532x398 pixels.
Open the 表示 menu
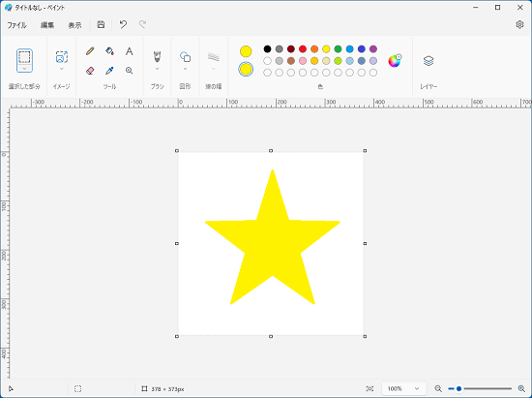pos(75,25)
